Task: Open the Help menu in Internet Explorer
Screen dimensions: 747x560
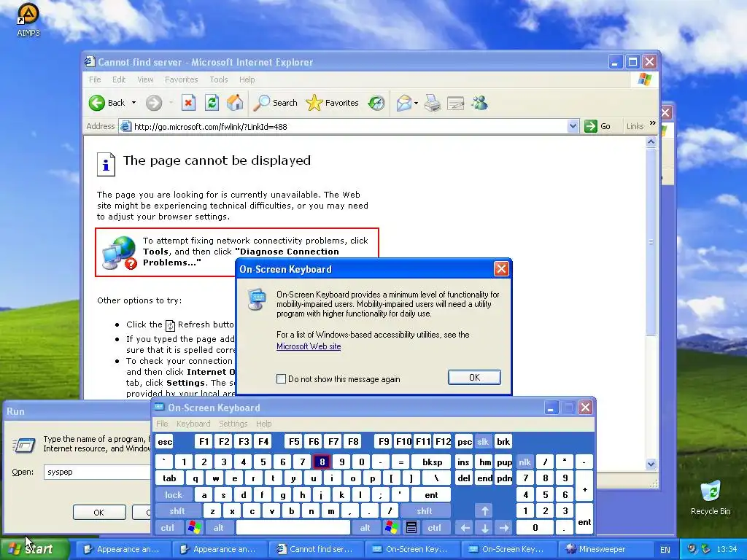Action: click(247, 79)
